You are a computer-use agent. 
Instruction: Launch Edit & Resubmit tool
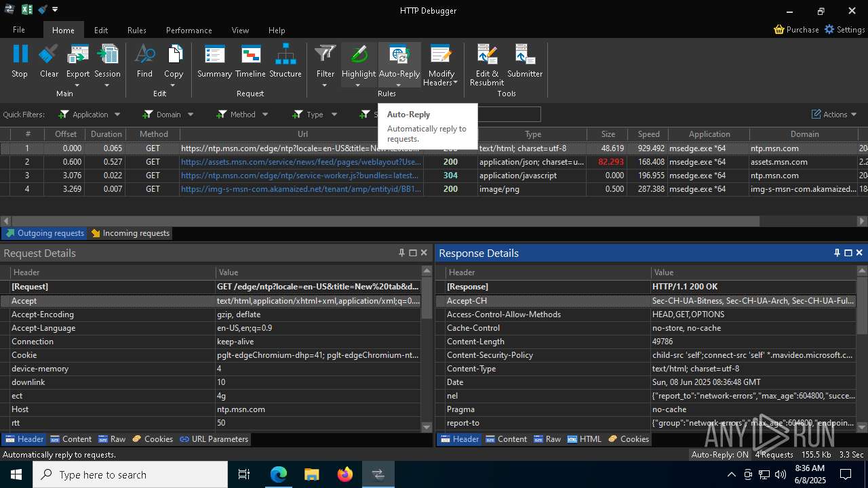pos(487,65)
